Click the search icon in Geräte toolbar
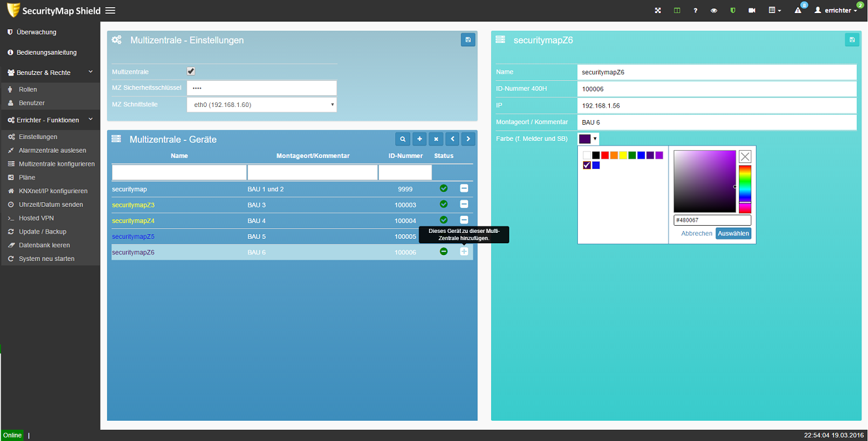This screenshot has width=868, height=441. pyautogui.click(x=403, y=139)
